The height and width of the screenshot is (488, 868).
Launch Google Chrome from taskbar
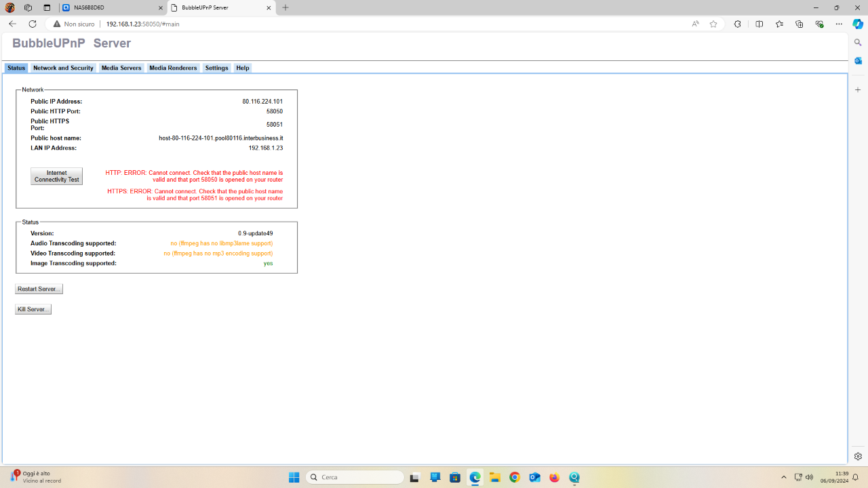pos(515,477)
